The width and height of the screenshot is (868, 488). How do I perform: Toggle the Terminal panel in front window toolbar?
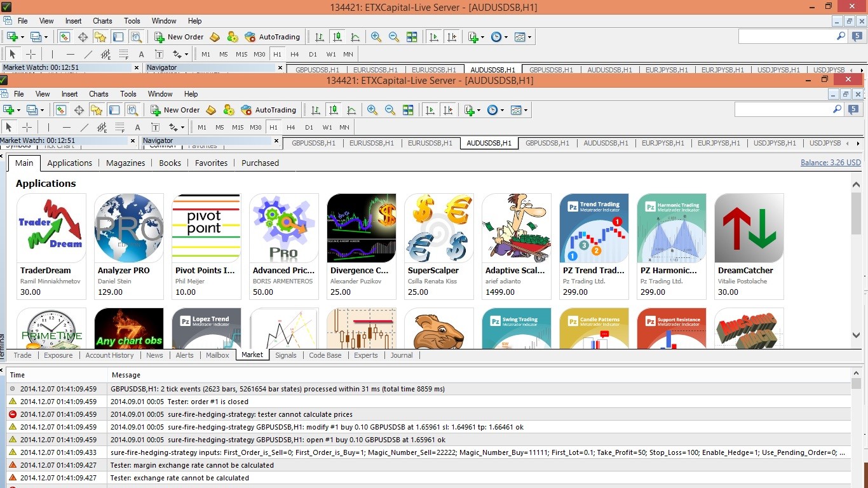click(114, 110)
